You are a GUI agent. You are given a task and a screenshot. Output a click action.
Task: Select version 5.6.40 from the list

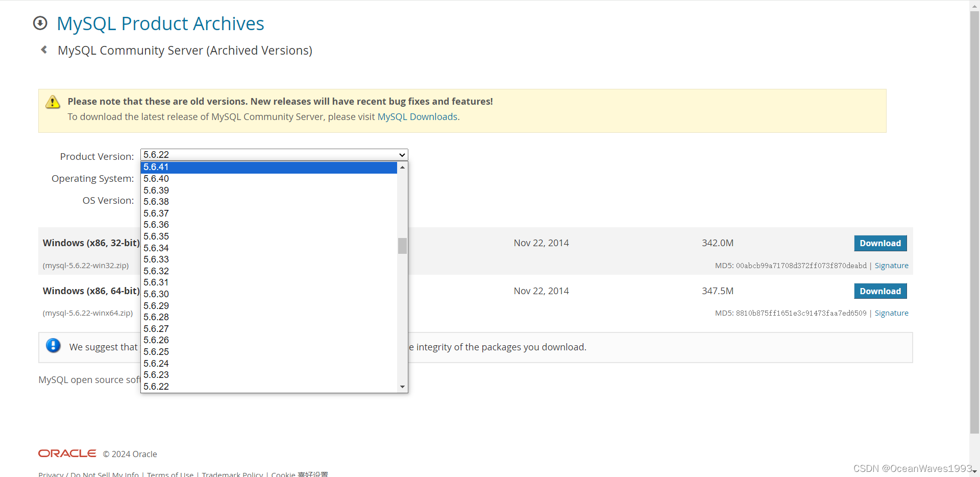[x=269, y=179]
